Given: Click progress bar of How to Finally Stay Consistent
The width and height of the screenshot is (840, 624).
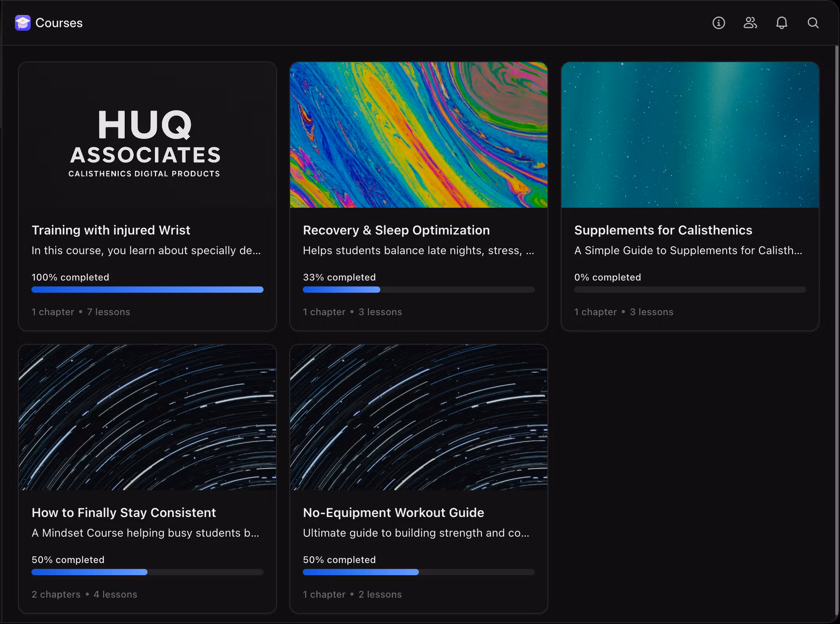Looking at the screenshot, I should point(147,572).
